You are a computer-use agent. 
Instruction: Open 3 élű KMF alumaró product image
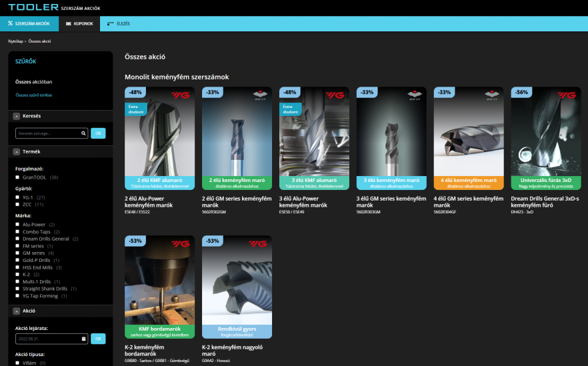point(314,139)
